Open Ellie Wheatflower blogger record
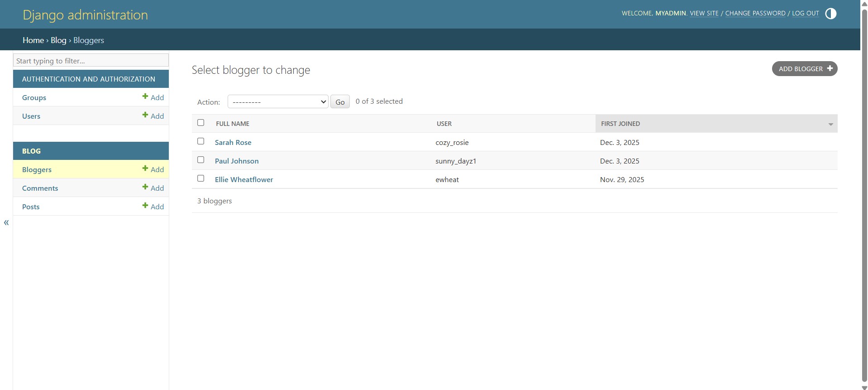This screenshot has height=390, width=868. (243, 179)
